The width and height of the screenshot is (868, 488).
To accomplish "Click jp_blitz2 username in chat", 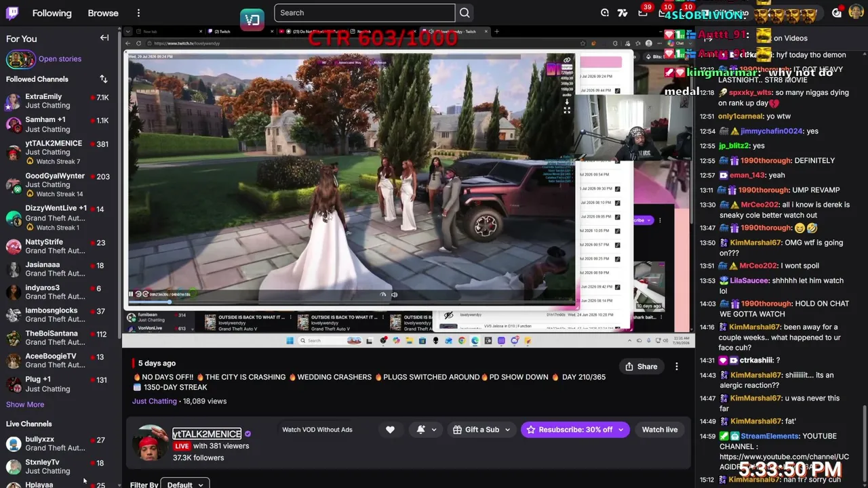I will pos(734,146).
